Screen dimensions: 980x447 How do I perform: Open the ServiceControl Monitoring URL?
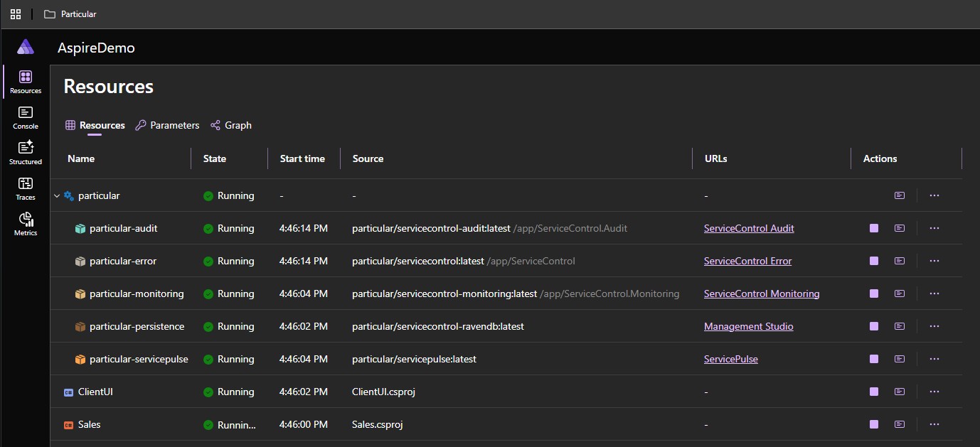[762, 293]
